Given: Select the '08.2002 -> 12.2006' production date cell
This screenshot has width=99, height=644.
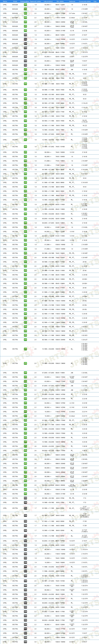Looking at the screenshot, I should tap(48, 236).
